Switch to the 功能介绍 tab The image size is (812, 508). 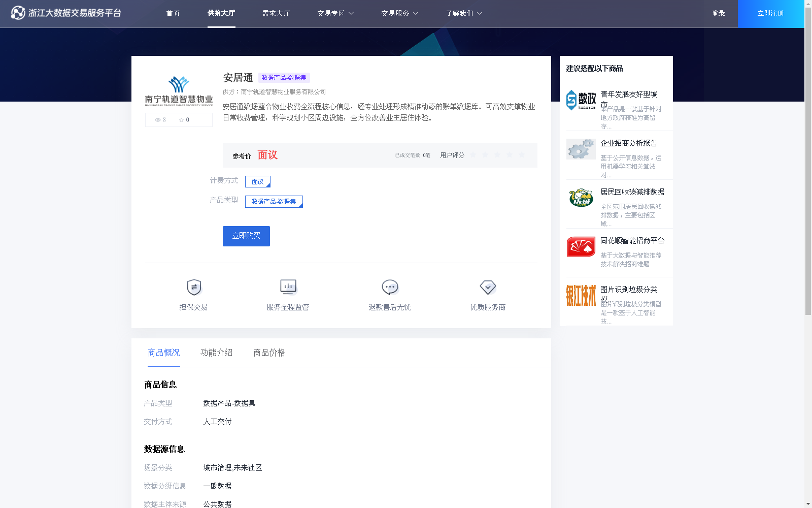coord(217,353)
